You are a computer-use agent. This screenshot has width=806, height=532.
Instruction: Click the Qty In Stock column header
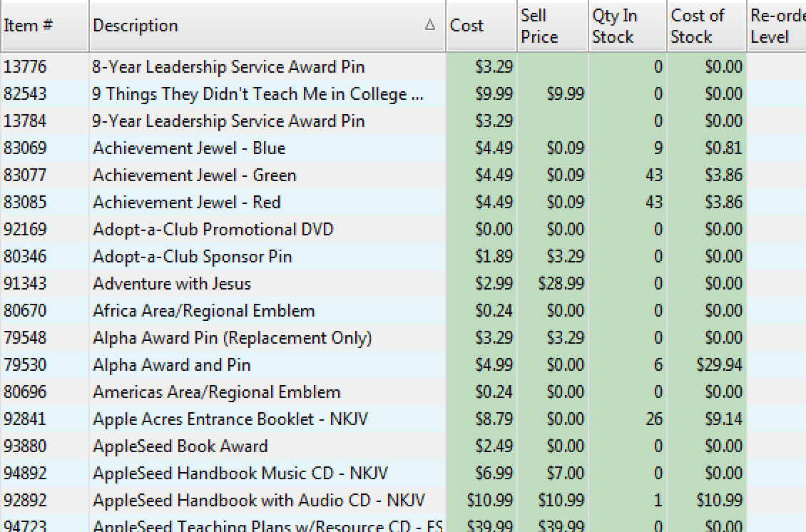coord(615,26)
